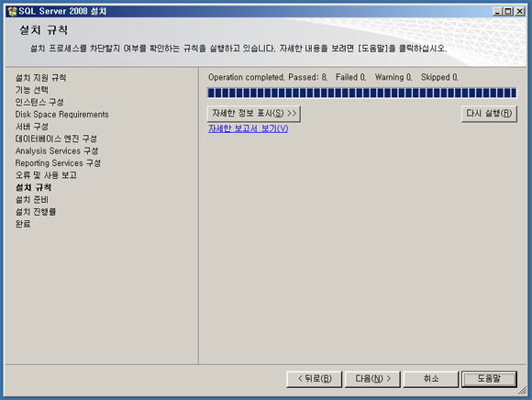Viewport: 532px width, 400px height.
Task: Click the SQL Server setup title bar icon
Action: click(12, 11)
